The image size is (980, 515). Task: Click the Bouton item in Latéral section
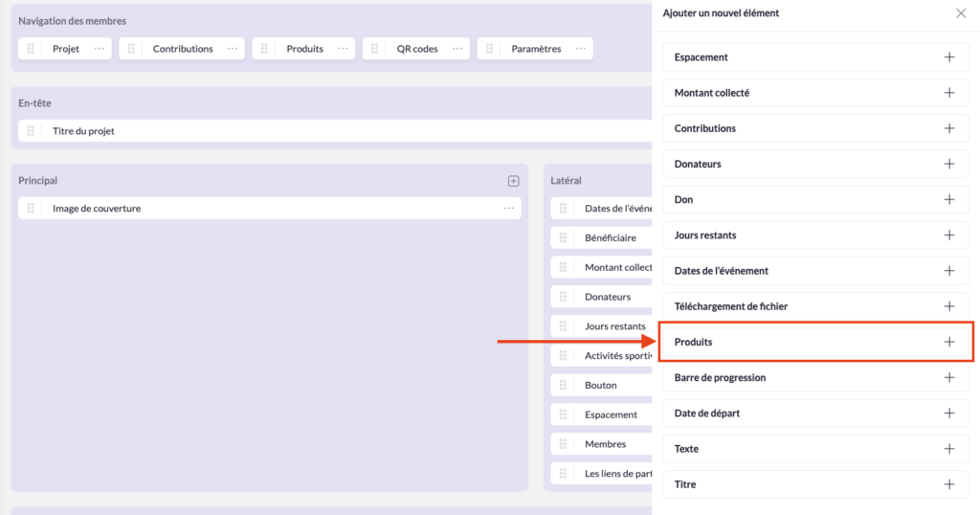coord(601,386)
